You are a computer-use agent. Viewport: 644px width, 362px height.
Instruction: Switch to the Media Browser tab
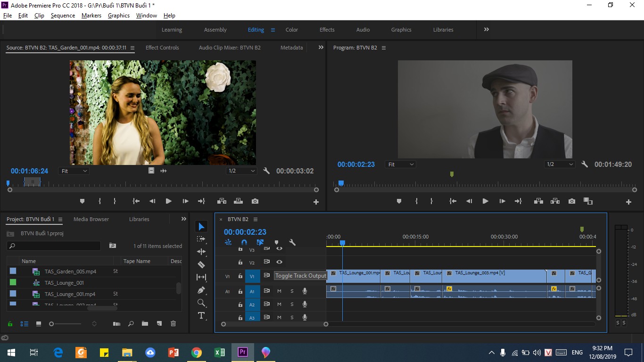(x=91, y=219)
